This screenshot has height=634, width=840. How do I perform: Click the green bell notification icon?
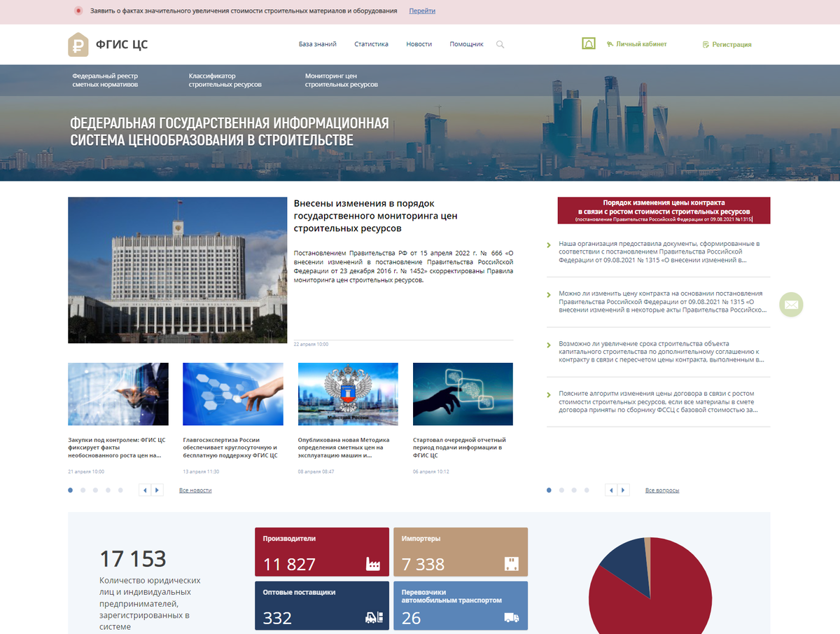click(589, 43)
